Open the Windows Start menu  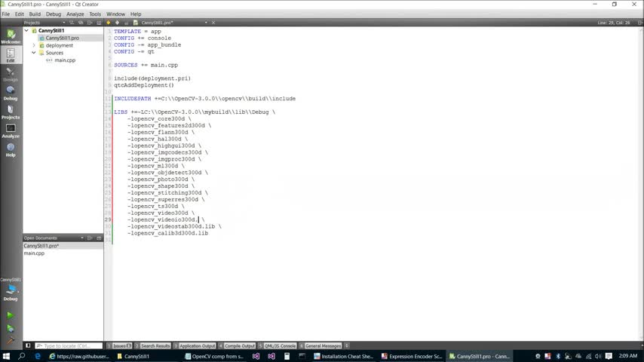pos(6,356)
